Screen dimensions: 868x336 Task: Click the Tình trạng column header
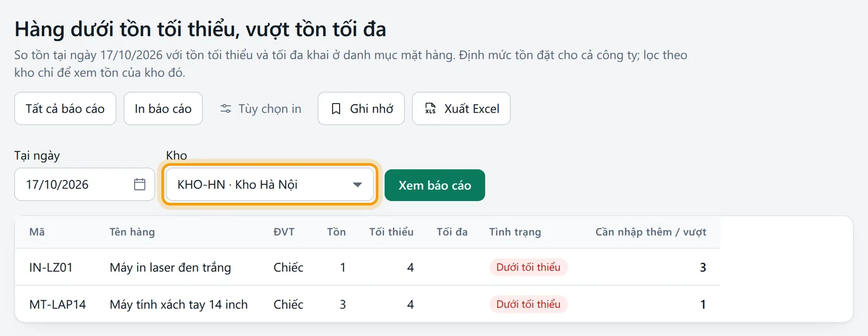pyautogui.click(x=515, y=232)
